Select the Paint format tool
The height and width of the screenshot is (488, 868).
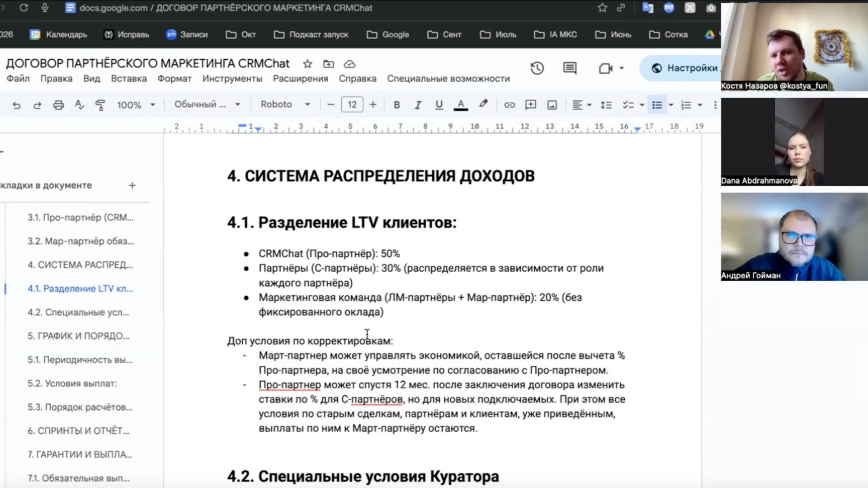100,104
